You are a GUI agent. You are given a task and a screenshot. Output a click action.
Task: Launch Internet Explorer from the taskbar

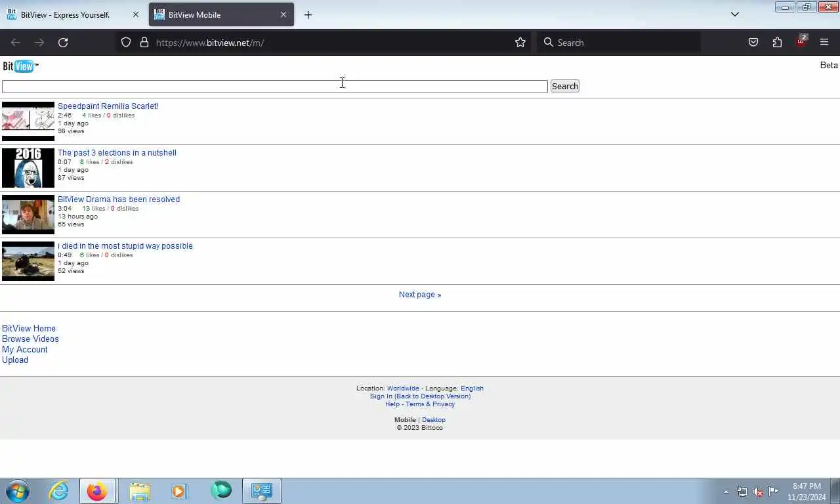pos(59,491)
